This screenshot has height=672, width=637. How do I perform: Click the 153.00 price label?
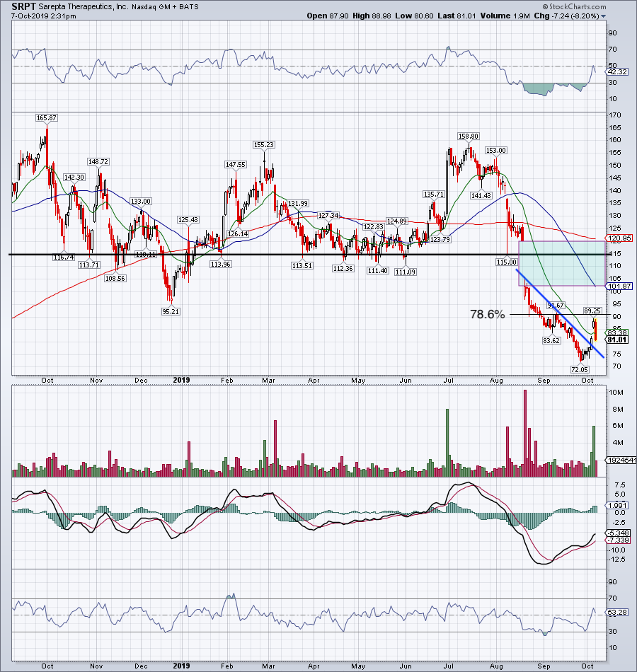(496, 151)
